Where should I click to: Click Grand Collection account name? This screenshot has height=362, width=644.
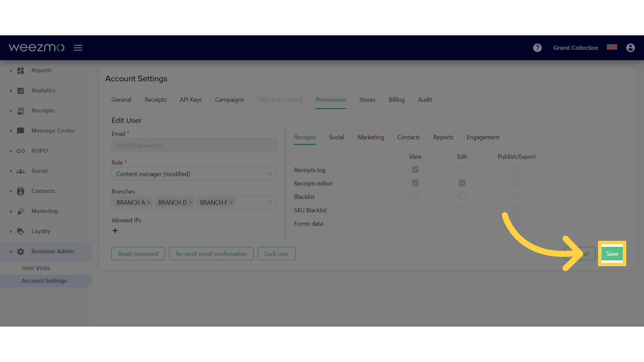coord(576,48)
